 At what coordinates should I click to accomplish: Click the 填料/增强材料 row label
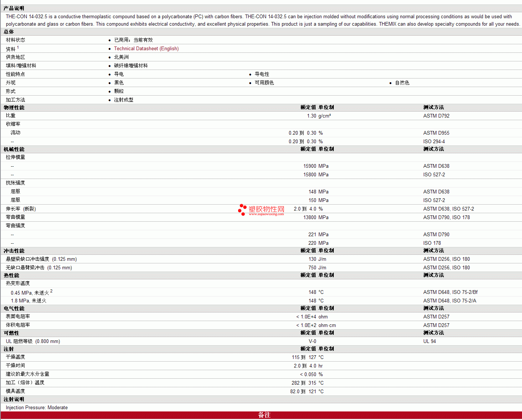point(21,66)
